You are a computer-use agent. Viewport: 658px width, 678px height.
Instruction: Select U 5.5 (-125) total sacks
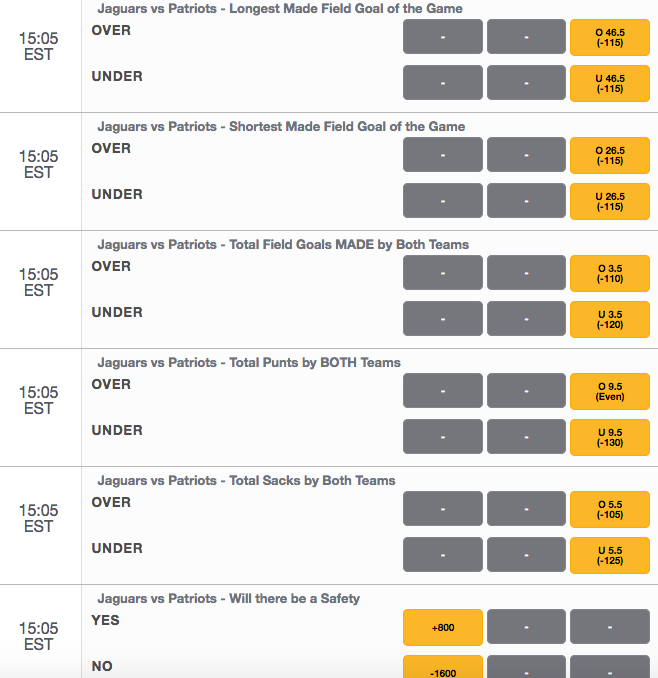coord(610,556)
